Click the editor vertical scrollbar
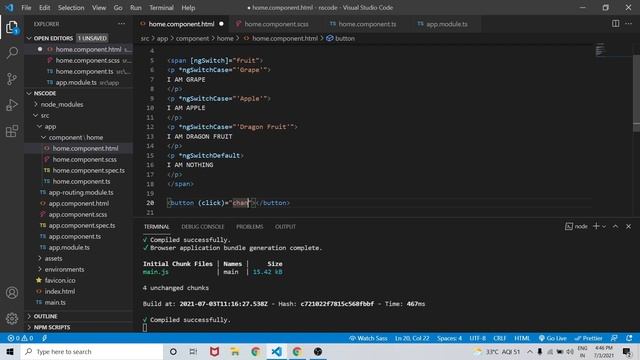Image resolution: width=640 pixels, height=360 pixels. click(x=636, y=93)
